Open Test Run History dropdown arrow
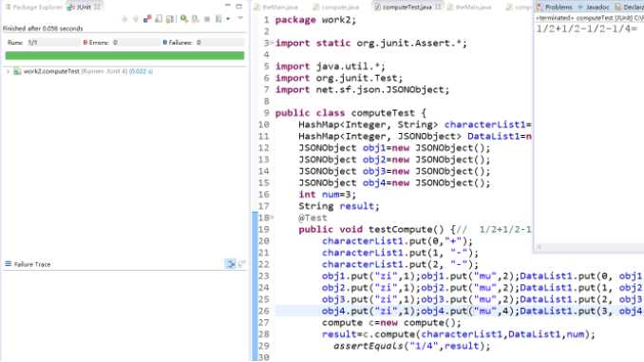Image resolution: width=644 pixels, height=362 pixels. click(228, 19)
